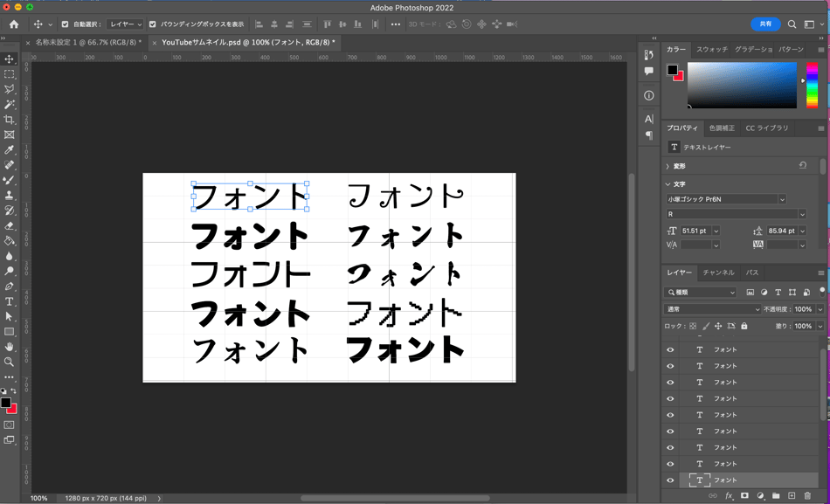The height and width of the screenshot is (504, 830).
Task: Click the blue 共有 share button
Action: (x=765, y=24)
